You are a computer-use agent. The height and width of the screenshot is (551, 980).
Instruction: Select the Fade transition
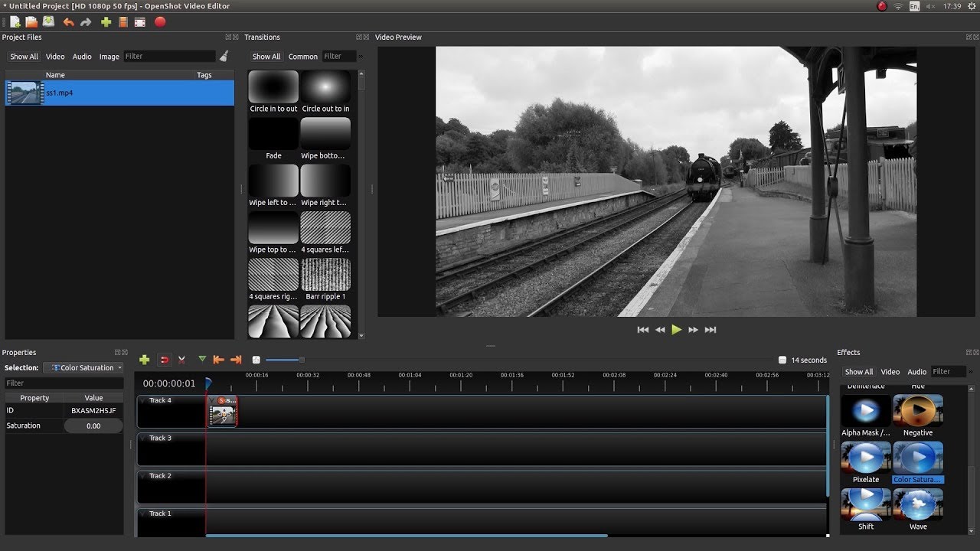273,139
